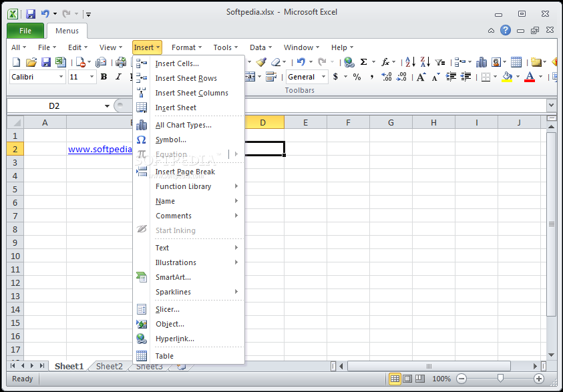Click the shrink font size icon
The image size is (563, 392).
pyautogui.click(x=435, y=77)
